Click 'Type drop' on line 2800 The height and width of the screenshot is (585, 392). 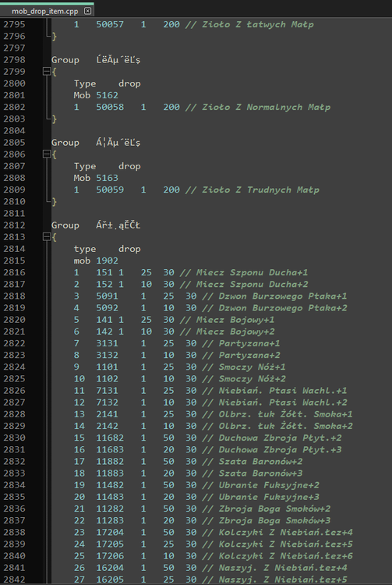(107, 83)
